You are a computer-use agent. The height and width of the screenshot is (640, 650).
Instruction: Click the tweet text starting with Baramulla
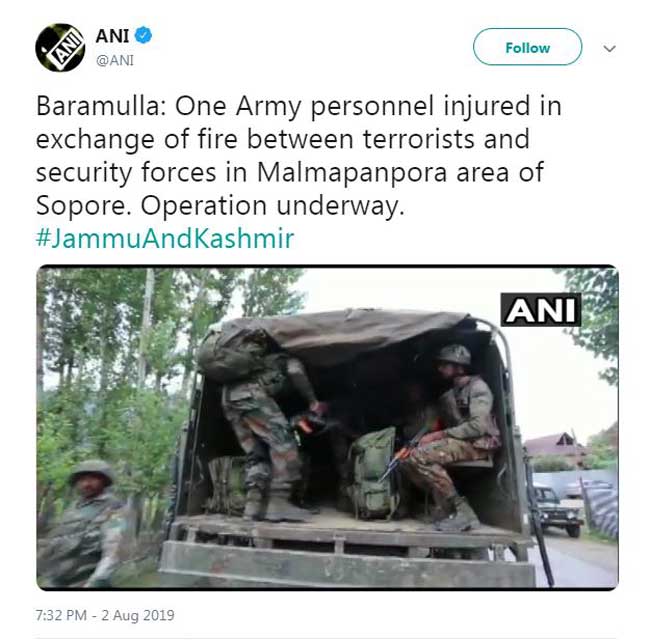tap(298, 155)
